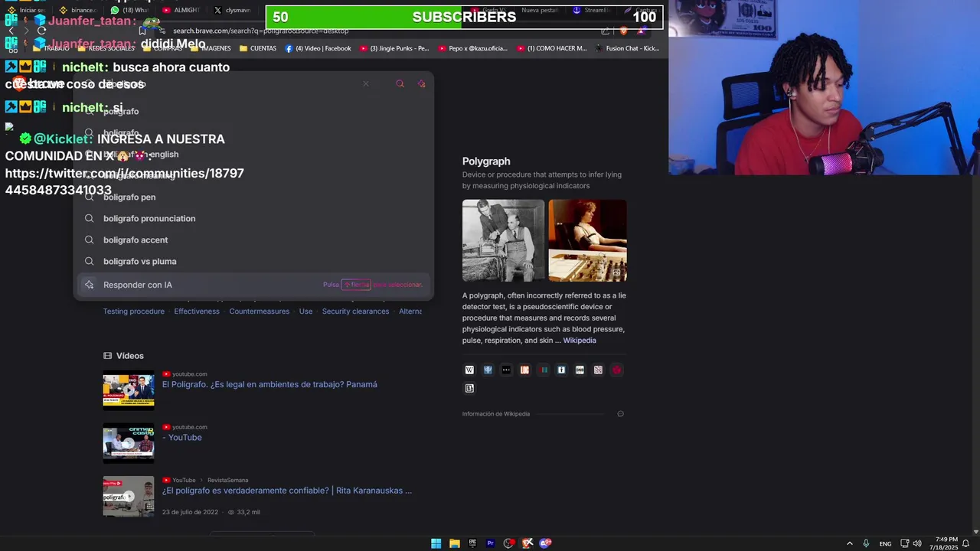
Task: Select suggestion 'boligrafo pronunciation'
Action: [x=149, y=218]
